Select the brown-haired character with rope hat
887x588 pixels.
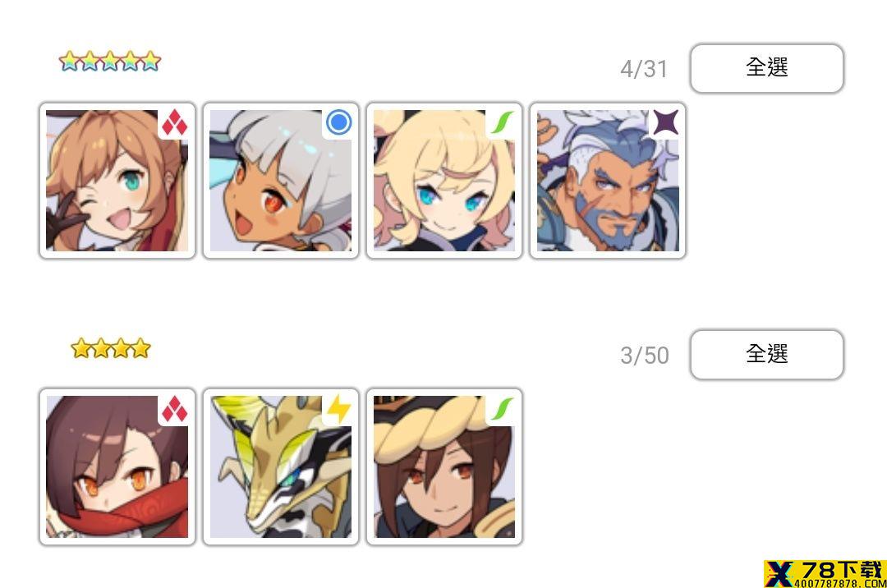pos(444,466)
